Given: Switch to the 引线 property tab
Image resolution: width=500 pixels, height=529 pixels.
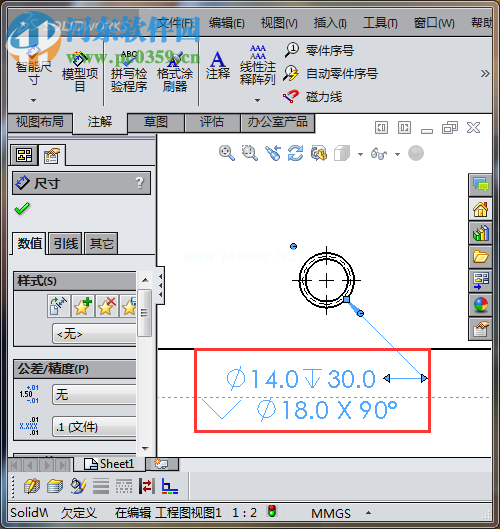Looking at the screenshot, I should [66, 243].
